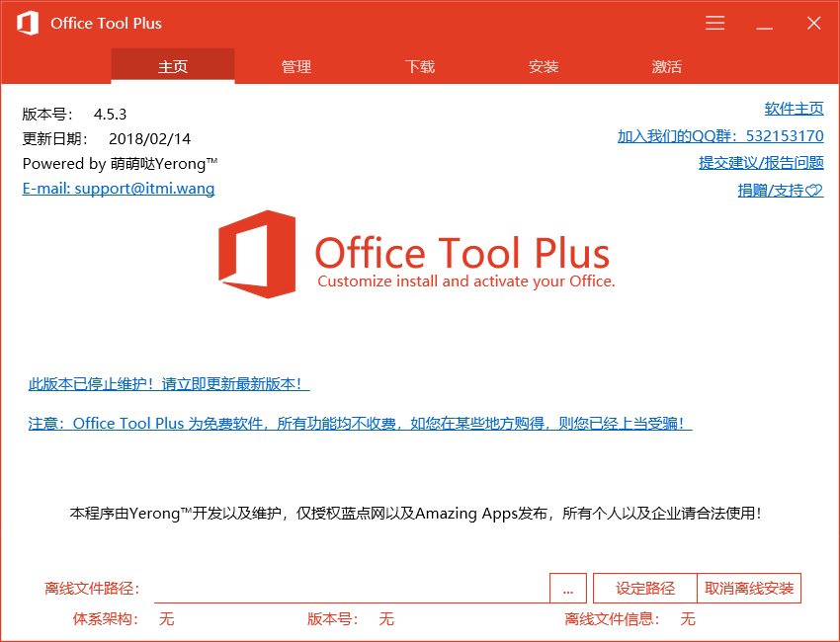Image resolution: width=840 pixels, height=642 pixels.
Task: Click the free software warning notice link
Action: [x=360, y=424]
